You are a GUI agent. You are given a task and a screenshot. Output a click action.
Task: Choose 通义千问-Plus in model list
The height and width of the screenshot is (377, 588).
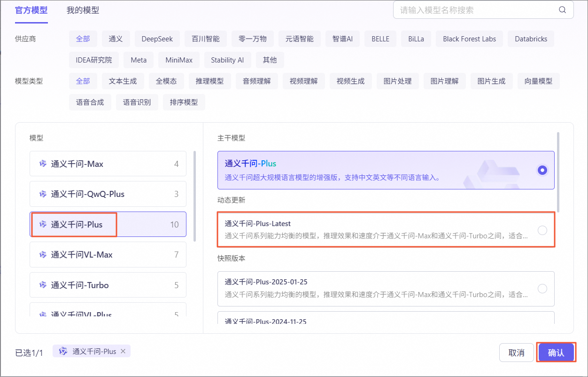click(108, 224)
